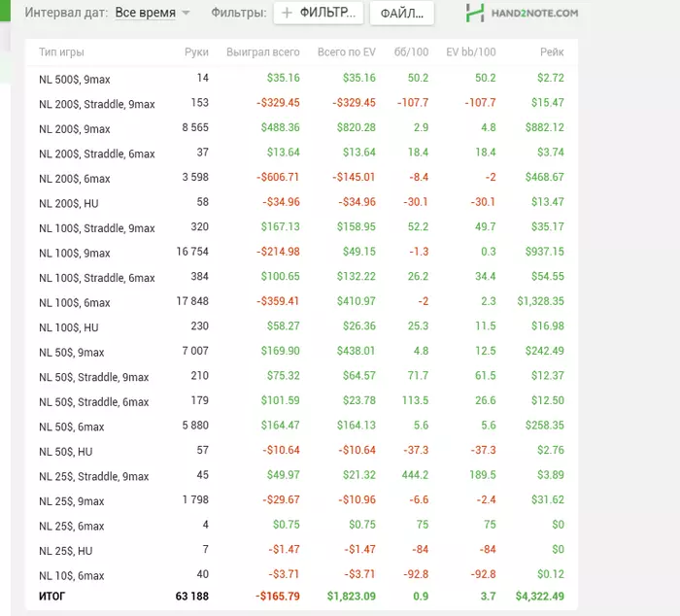The height and width of the screenshot is (616, 680).
Task: Select the NL 100$, 6max row
Action: (x=301, y=301)
